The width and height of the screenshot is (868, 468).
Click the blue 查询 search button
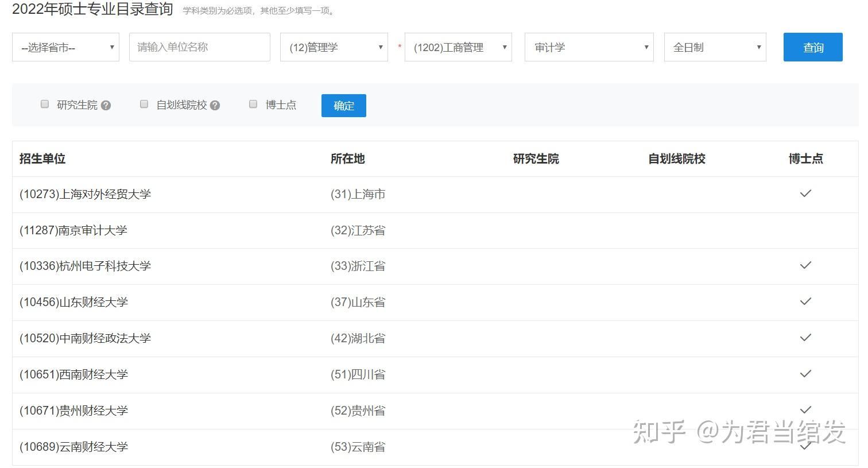pyautogui.click(x=813, y=47)
